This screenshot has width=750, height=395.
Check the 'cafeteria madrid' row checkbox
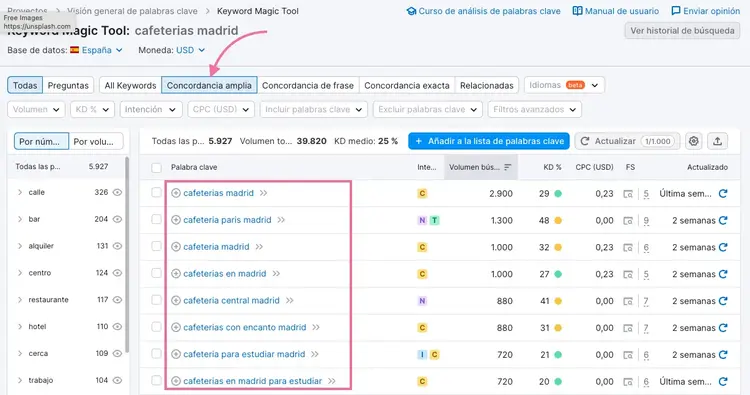[x=156, y=246]
